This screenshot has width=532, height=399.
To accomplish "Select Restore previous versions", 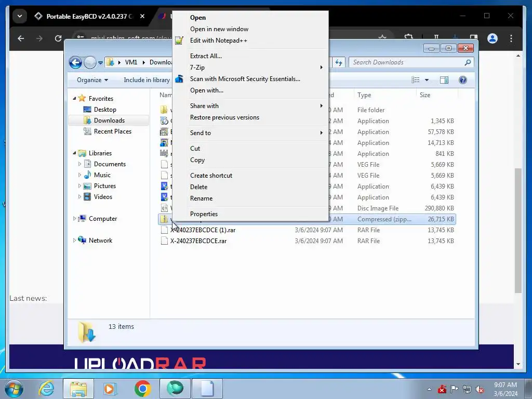I will pyautogui.click(x=224, y=117).
